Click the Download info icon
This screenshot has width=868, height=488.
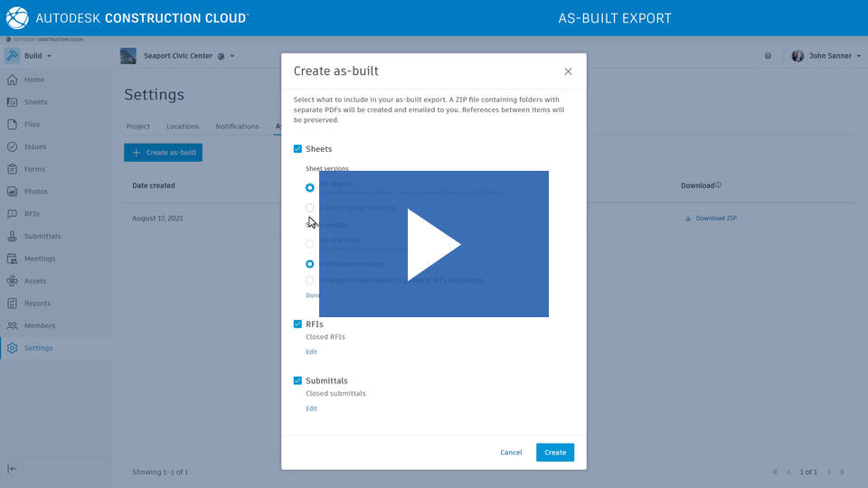pos(718,184)
